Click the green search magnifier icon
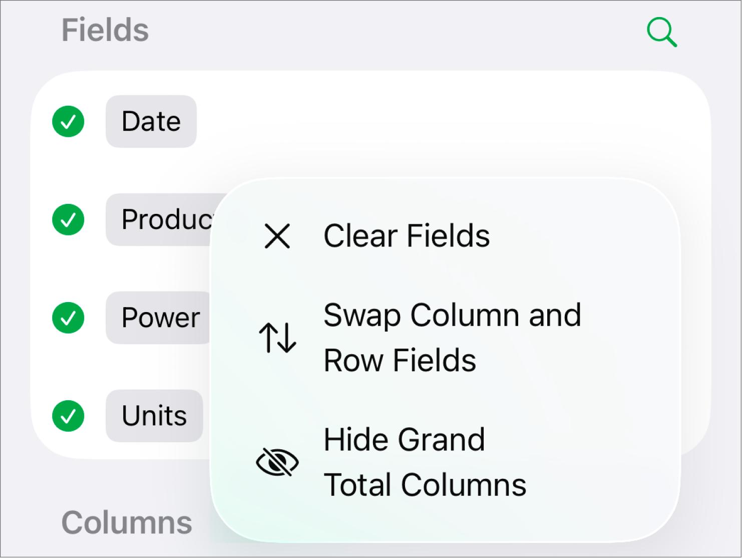 click(x=661, y=32)
